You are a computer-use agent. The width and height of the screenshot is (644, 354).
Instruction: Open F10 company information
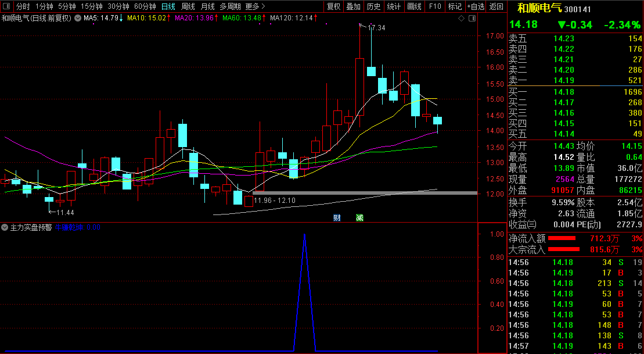(x=435, y=6)
